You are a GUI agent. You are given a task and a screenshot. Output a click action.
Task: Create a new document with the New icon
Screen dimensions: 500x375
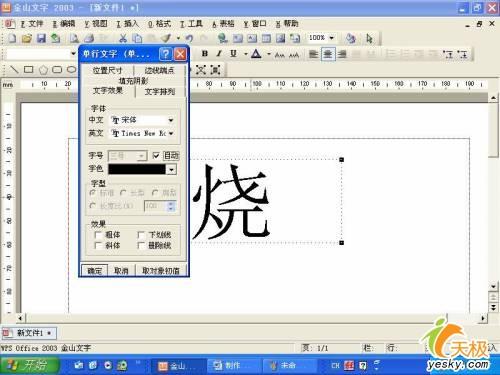click(x=12, y=38)
